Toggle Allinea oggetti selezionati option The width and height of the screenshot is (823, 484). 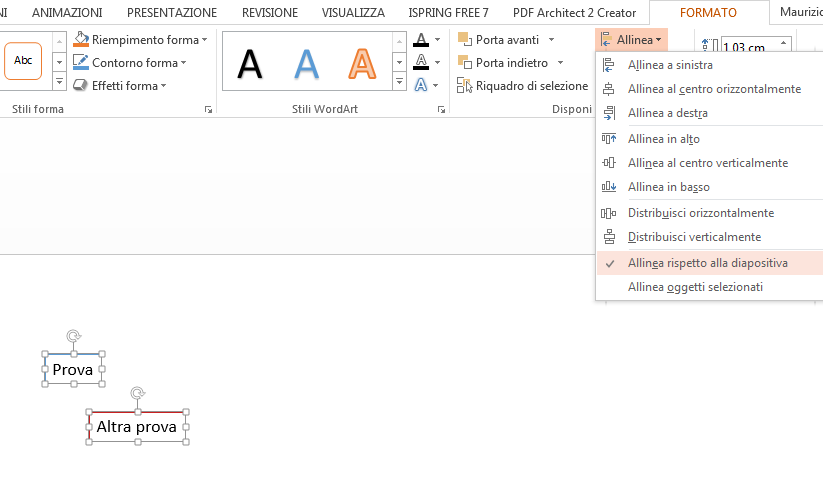[x=710, y=287]
